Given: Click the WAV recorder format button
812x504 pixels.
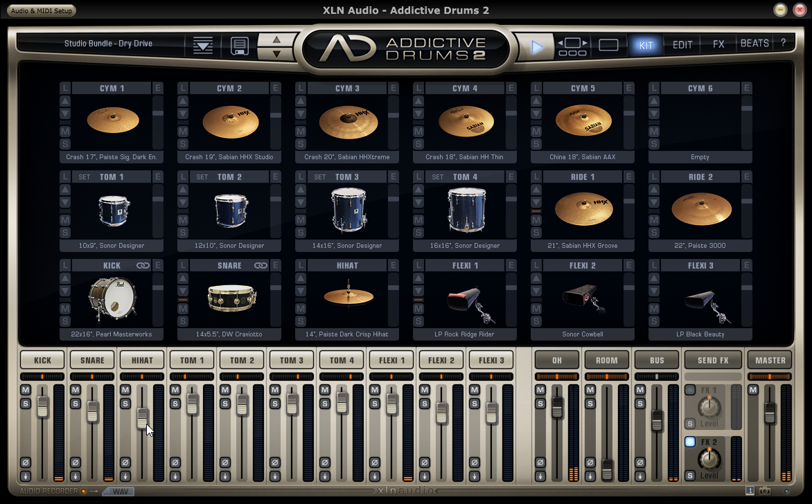Looking at the screenshot, I should (120, 491).
